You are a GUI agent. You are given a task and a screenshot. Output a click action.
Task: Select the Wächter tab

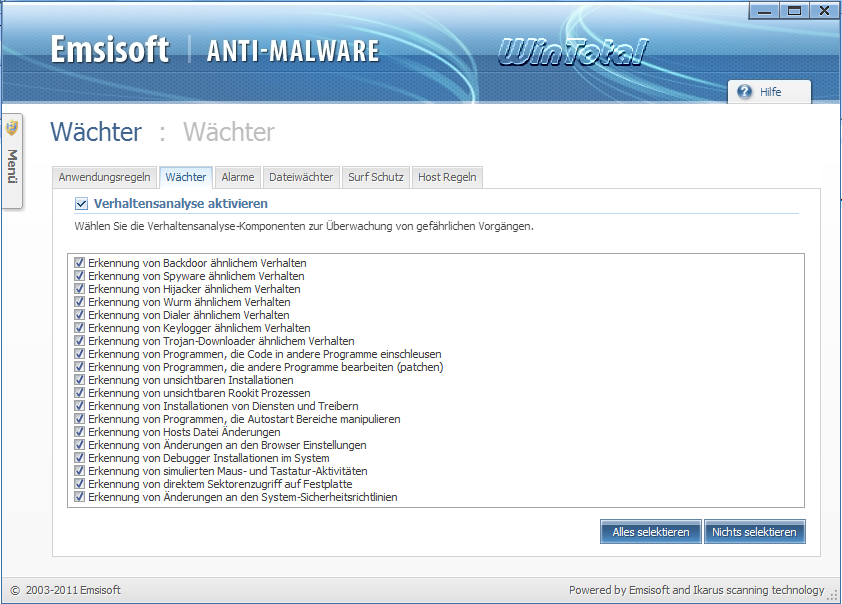click(186, 177)
